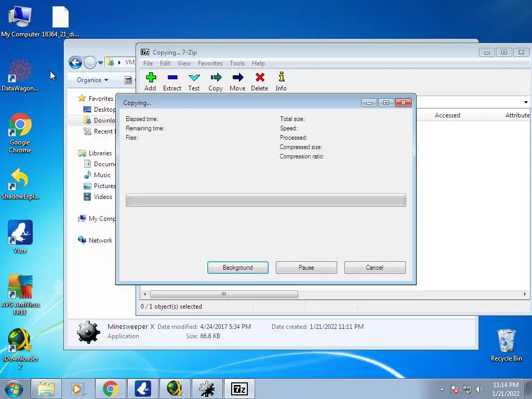
Task: Select Network in Explorer sidebar
Action: (96, 240)
